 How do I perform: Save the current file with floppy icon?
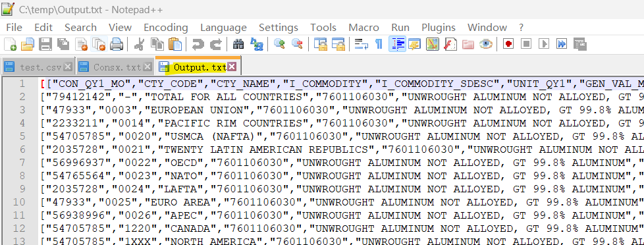coord(45,44)
